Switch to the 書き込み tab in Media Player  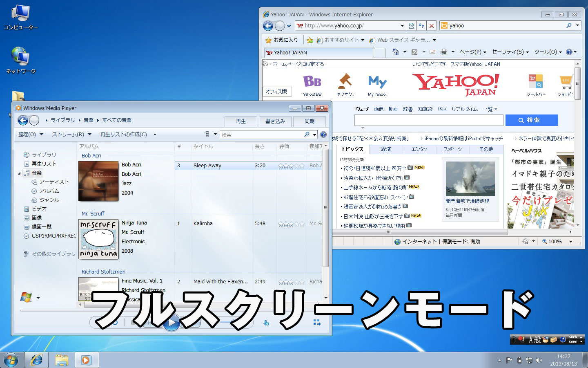point(275,121)
